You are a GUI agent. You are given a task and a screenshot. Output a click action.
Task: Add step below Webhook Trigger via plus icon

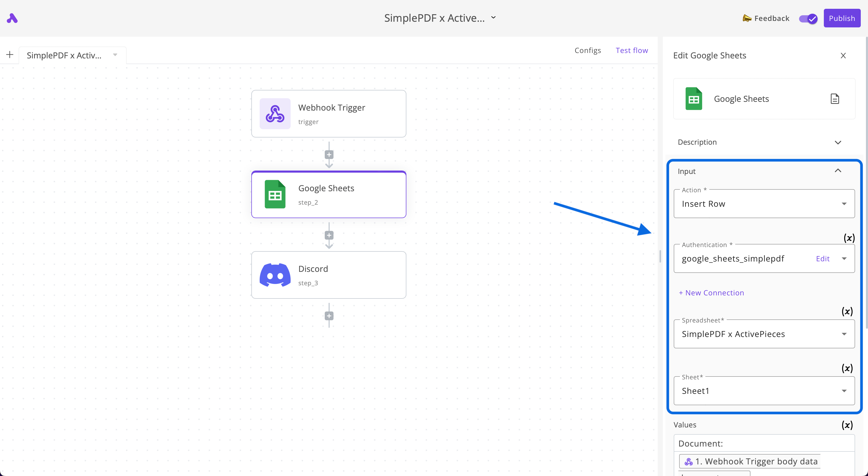coord(329,155)
